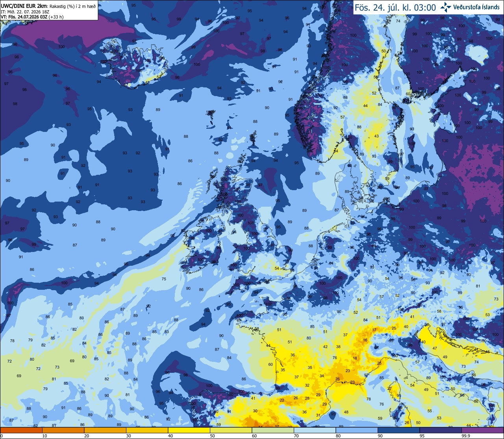Viewport: 504px width, 439px height.
Task: Pick the 90–95 dark blue legend swatch
Action: click(x=398, y=430)
